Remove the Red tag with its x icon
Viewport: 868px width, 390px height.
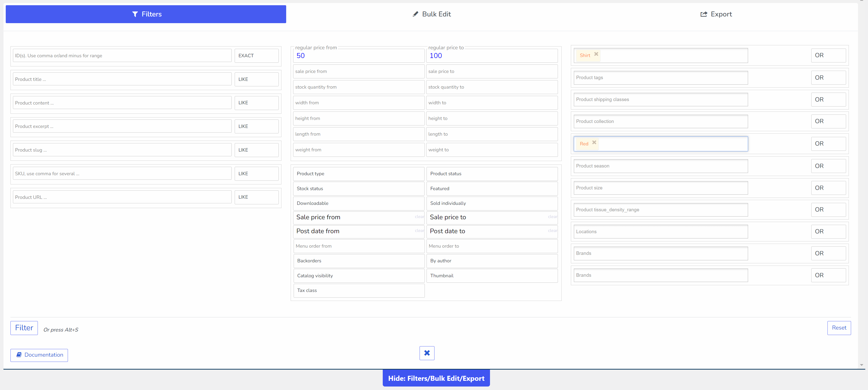(595, 143)
